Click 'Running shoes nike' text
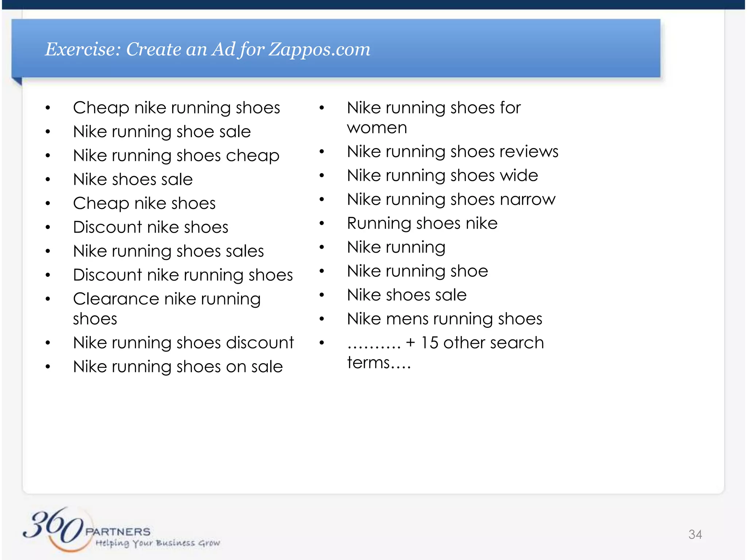The image size is (747, 560). 422,223
